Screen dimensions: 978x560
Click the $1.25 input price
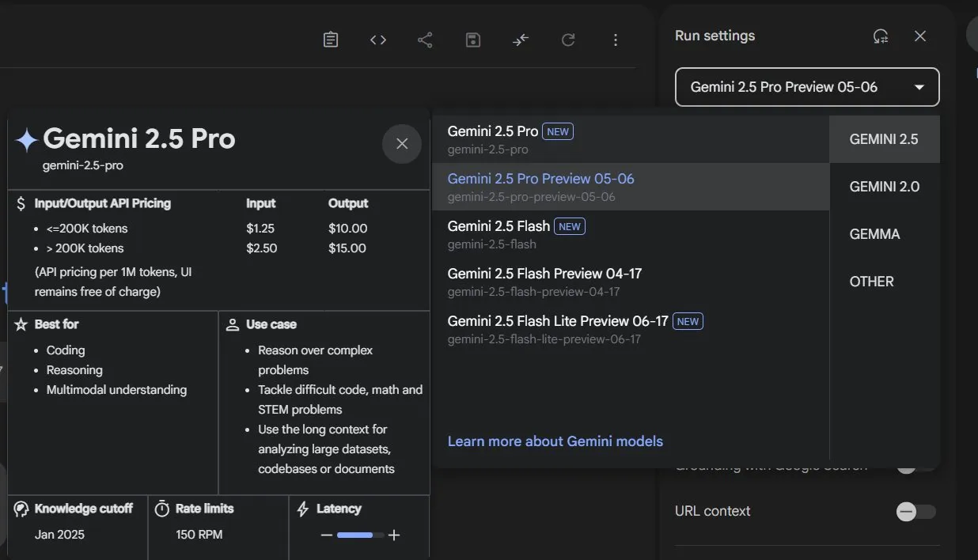click(x=260, y=229)
